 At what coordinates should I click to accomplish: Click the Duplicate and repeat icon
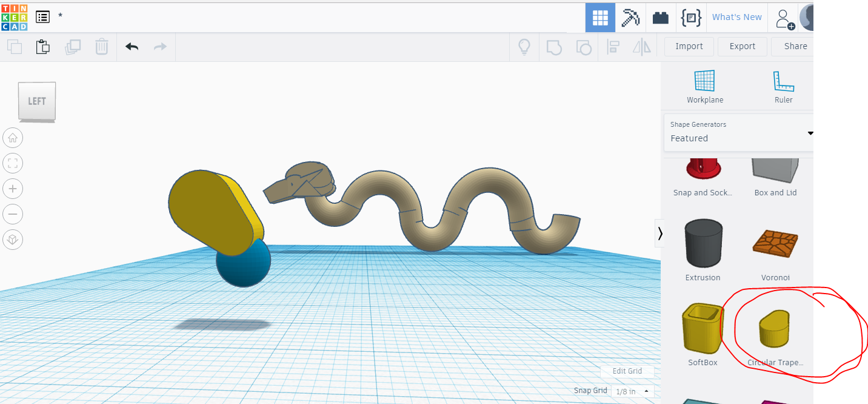pos(72,47)
